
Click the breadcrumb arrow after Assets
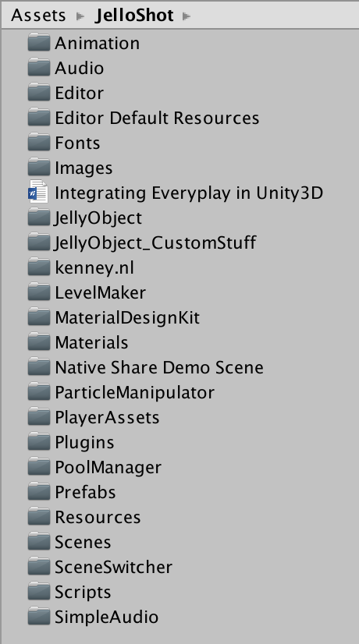[80, 16]
